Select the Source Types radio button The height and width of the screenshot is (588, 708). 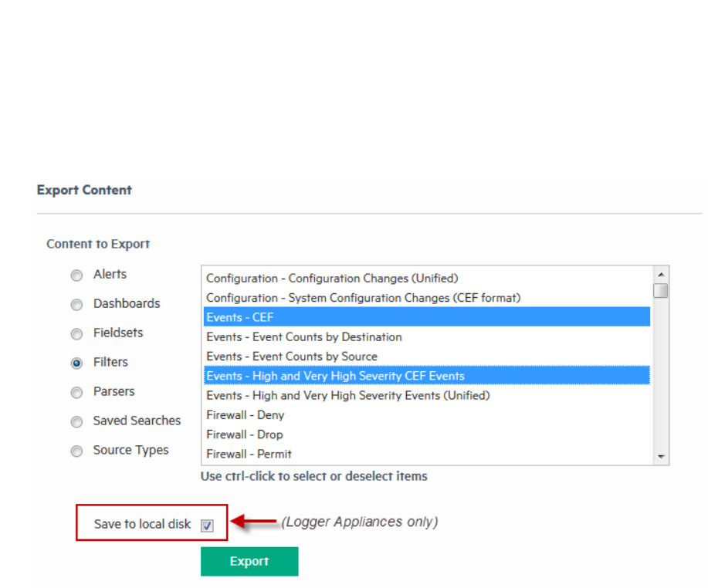click(x=76, y=451)
